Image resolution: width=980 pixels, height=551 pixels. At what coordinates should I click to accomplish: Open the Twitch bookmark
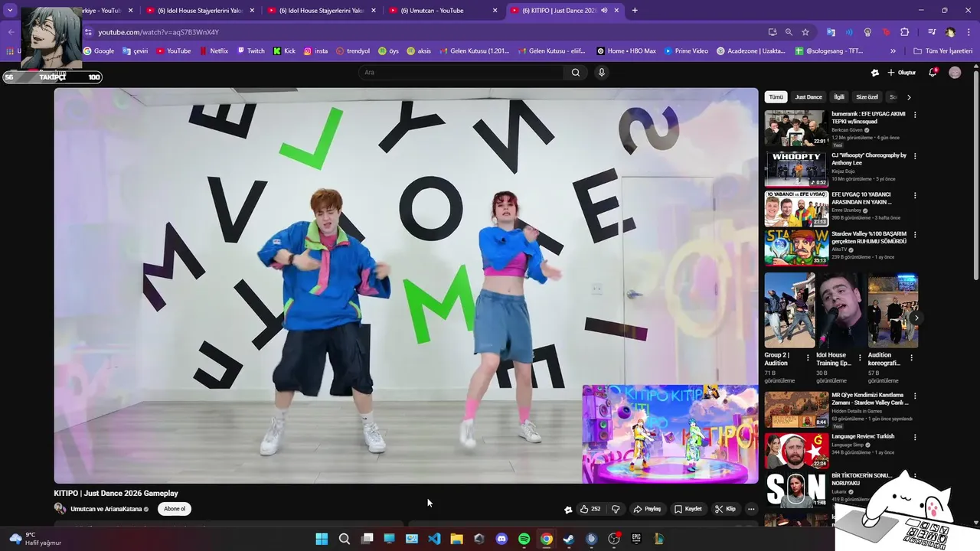point(250,51)
